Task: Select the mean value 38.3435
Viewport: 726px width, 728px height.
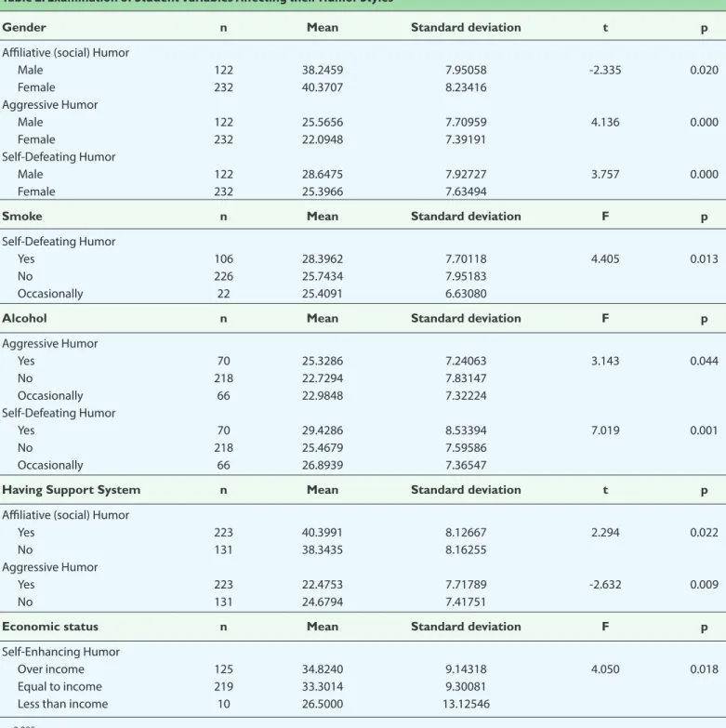Action: 323,549
